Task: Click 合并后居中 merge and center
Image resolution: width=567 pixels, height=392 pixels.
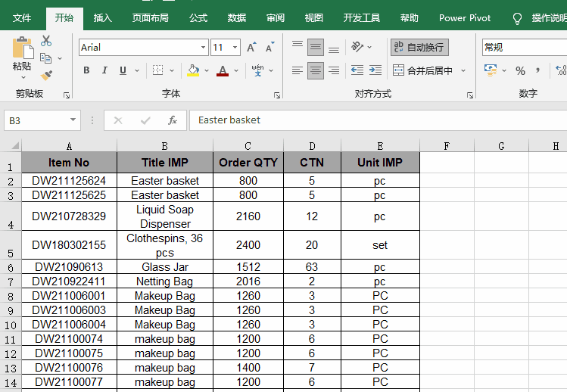Action: pyautogui.click(x=422, y=70)
